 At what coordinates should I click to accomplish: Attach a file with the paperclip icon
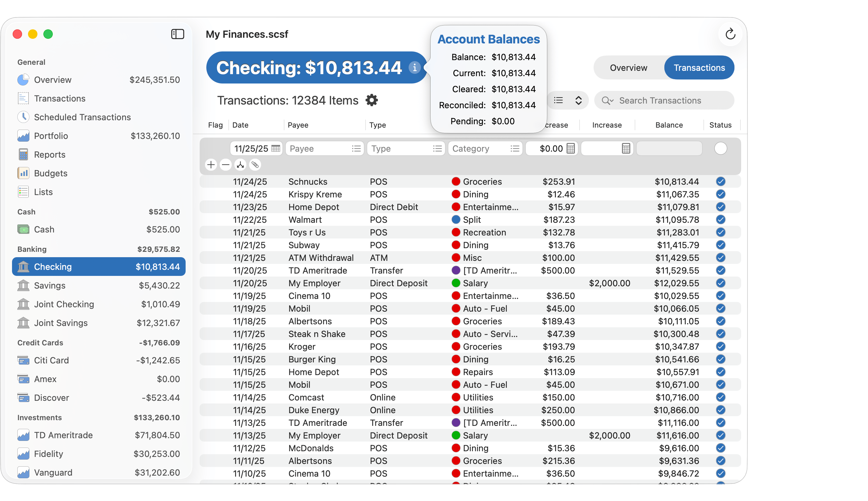254,165
